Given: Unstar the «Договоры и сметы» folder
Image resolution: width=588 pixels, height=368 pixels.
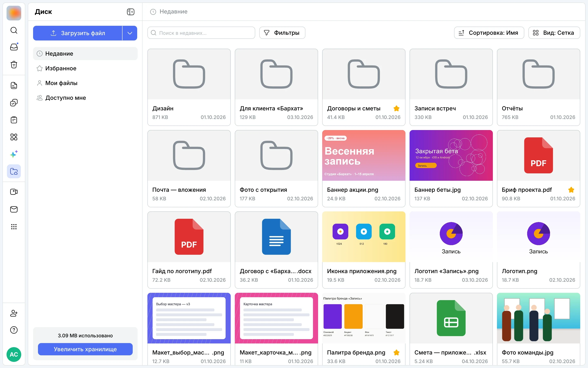Looking at the screenshot, I should tap(396, 108).
